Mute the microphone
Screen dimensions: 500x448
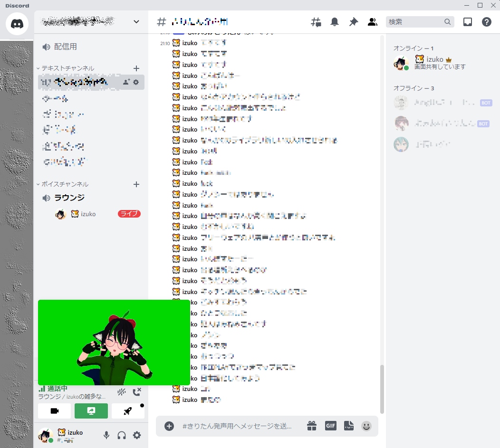tap(106, 435)
